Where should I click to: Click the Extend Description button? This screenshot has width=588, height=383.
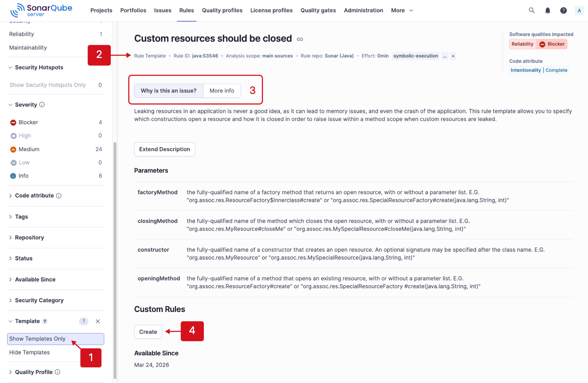pyautogui.click(x=165, y=149)
